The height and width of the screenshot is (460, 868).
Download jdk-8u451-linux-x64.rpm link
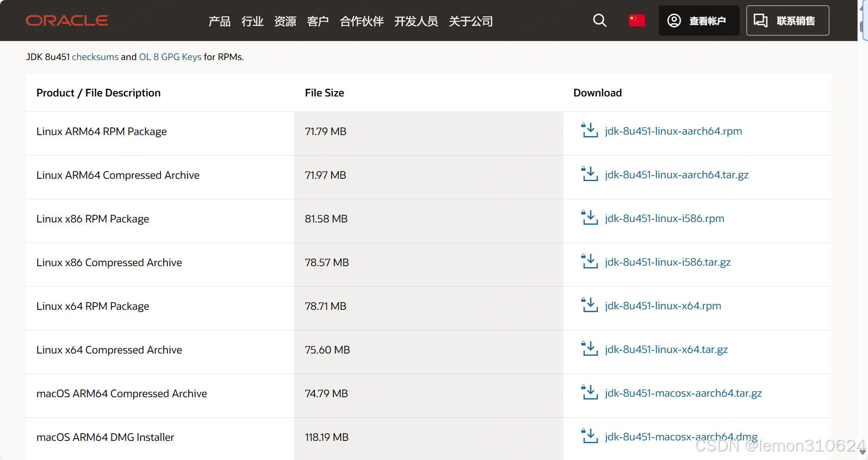(x=663, y=306)
